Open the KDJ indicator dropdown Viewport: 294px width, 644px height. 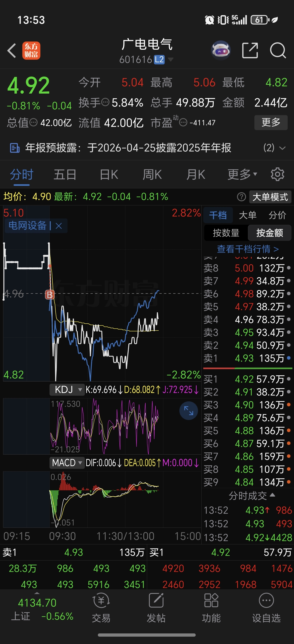coord(67,389)
